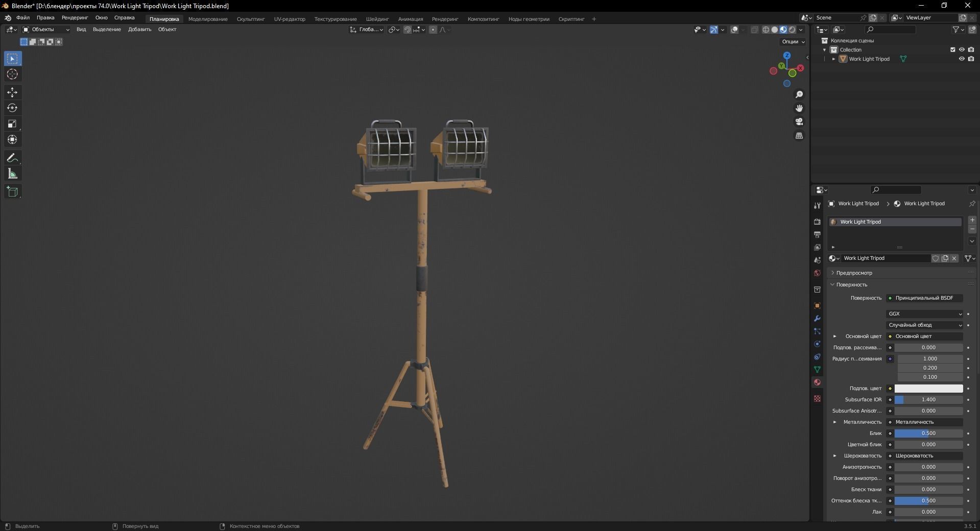Activate the Annotate pencil tool
Viewport: 980px width, 531px height.
(13, 158)
